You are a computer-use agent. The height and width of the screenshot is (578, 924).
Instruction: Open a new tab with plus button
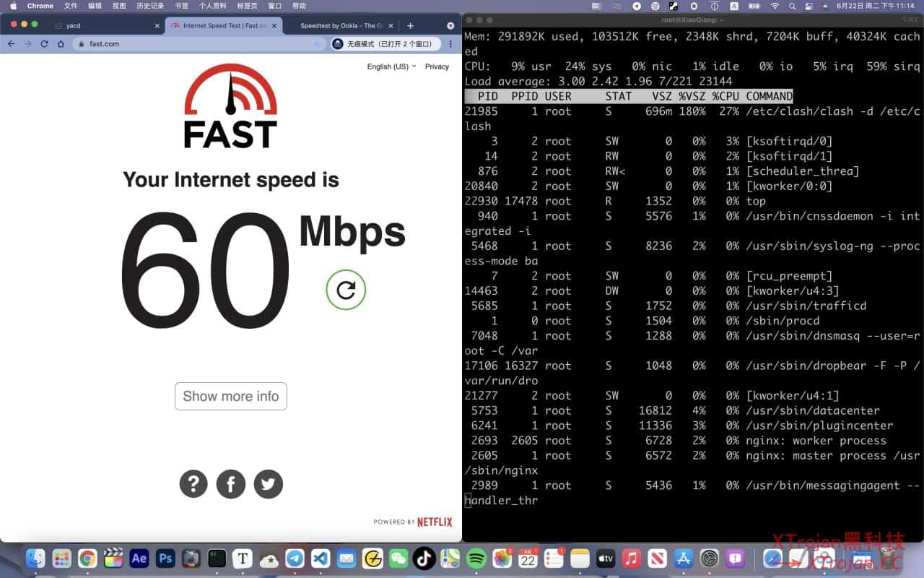(x=410, y=26)
